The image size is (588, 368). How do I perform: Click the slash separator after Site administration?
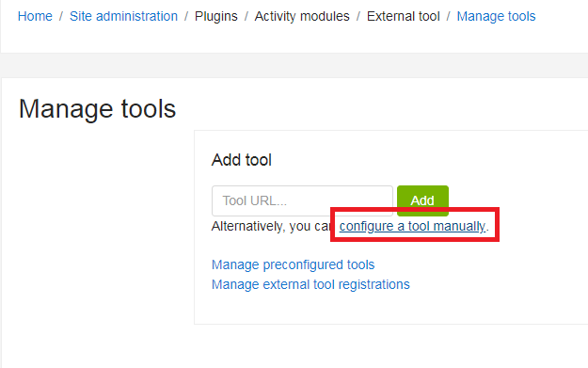186,16
